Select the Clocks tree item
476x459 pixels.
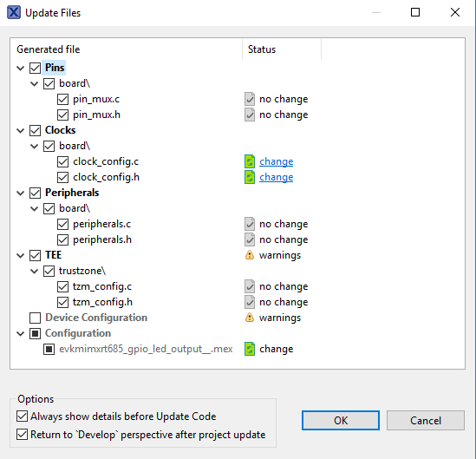pos(60,130)
